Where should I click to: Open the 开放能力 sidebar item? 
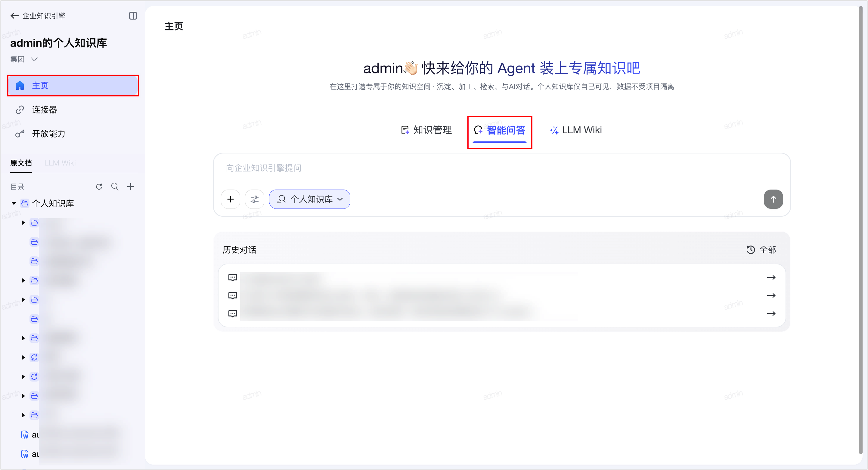[x=73, y=133]
